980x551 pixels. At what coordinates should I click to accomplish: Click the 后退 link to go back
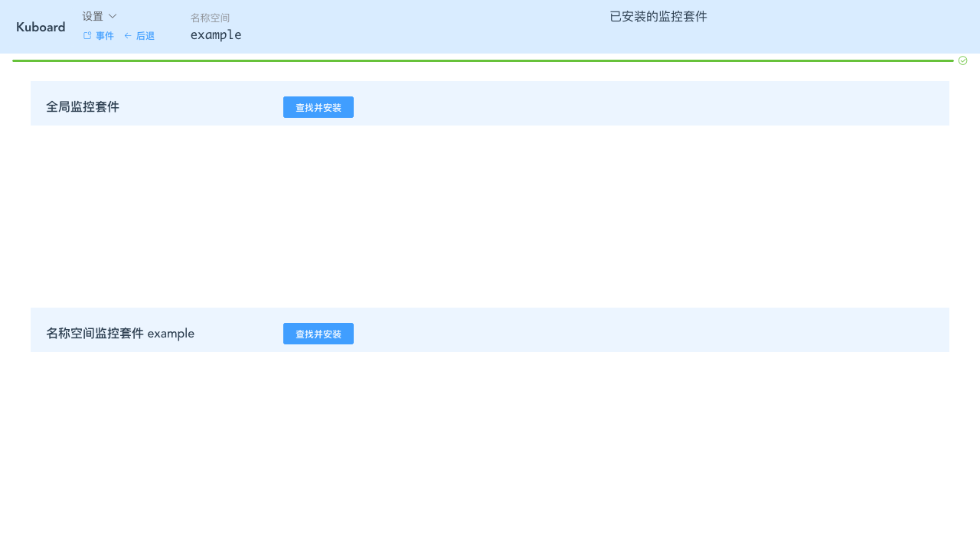145,35
